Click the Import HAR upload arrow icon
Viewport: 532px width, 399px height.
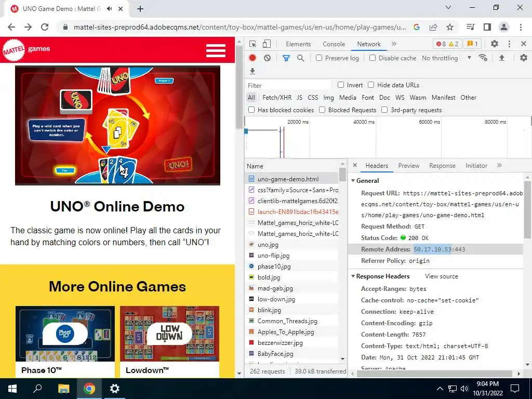[502, 58]
